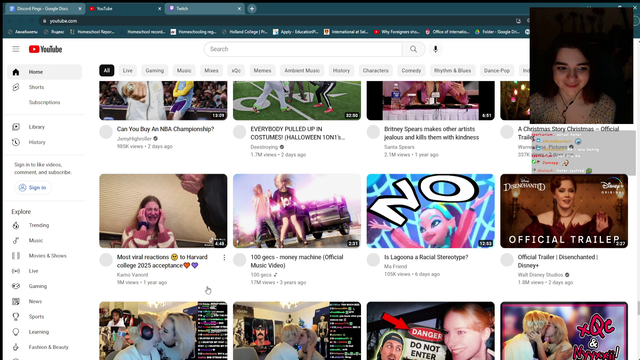The image size is (640, 360).
Task: Click the JxmyHighroller channel avatar
Action: (x=106, y=132)
